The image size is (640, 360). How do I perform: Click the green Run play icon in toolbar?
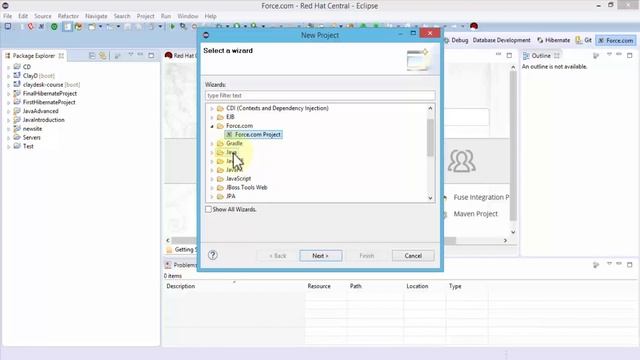click(x=172, y=27)
